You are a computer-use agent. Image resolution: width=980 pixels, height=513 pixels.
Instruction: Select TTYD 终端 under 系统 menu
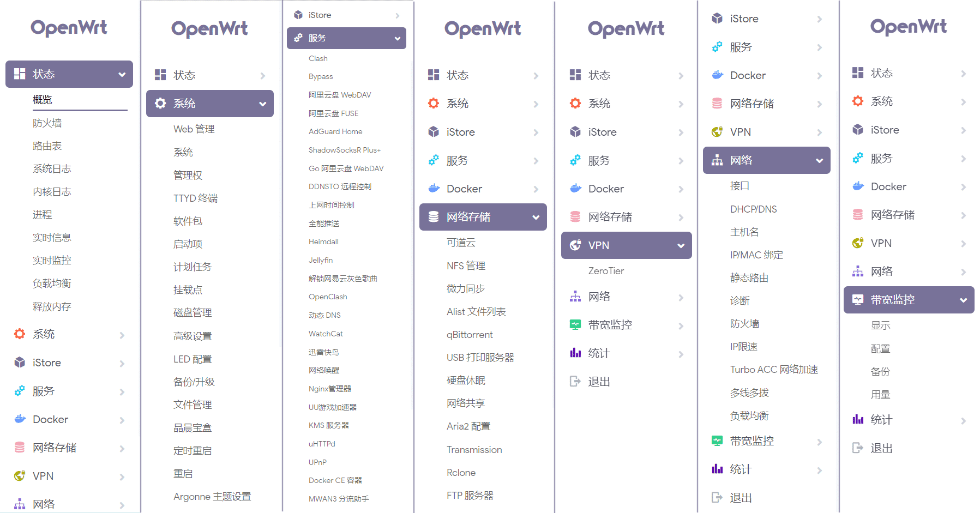(x=195, y=198)
